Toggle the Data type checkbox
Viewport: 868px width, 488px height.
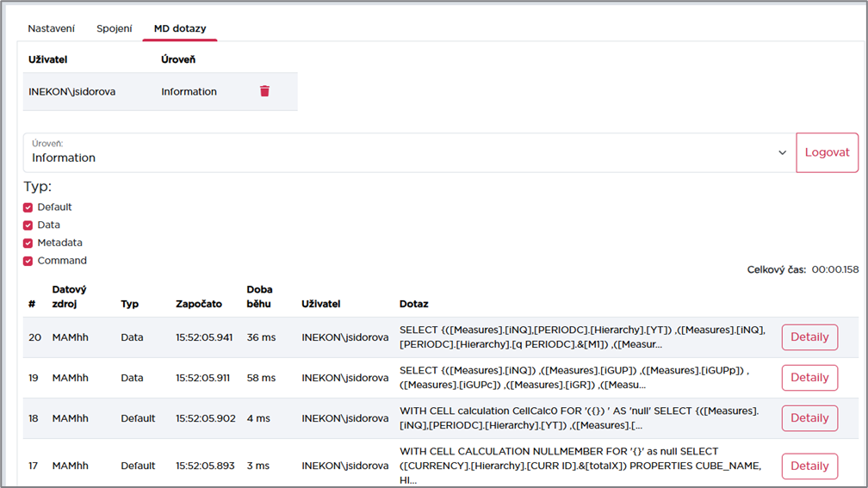[28, 225]
